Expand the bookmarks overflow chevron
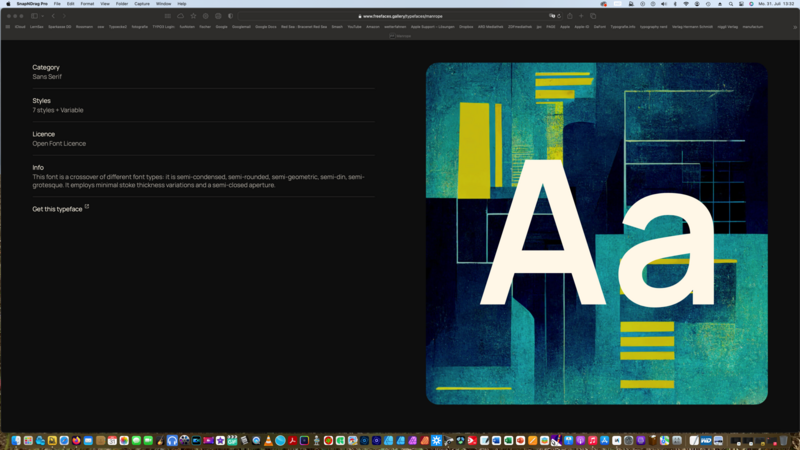Screen dimensions: 800x450 click(x=795, y=27)
